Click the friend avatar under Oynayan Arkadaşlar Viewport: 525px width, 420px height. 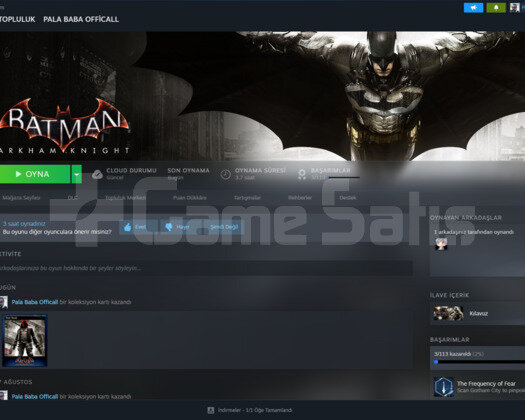point(441,244)
